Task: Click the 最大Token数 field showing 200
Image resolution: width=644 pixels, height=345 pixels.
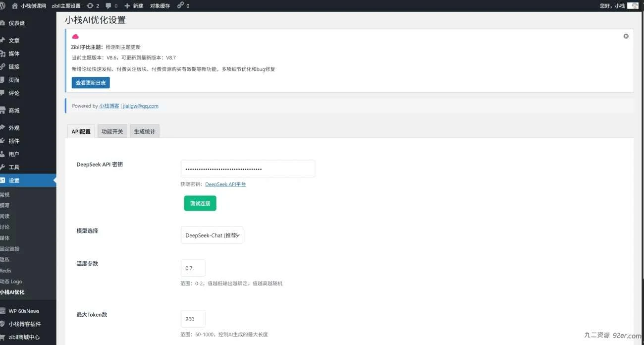Action: click(x=193, y=319)
